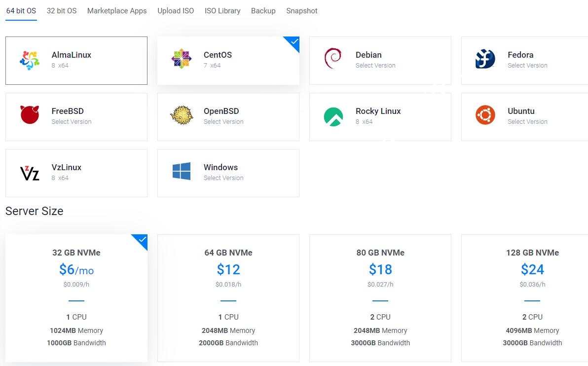The image size is (588, 366).
Task: Click the AlmaLinux logo icon
Action: pos(30,60)
